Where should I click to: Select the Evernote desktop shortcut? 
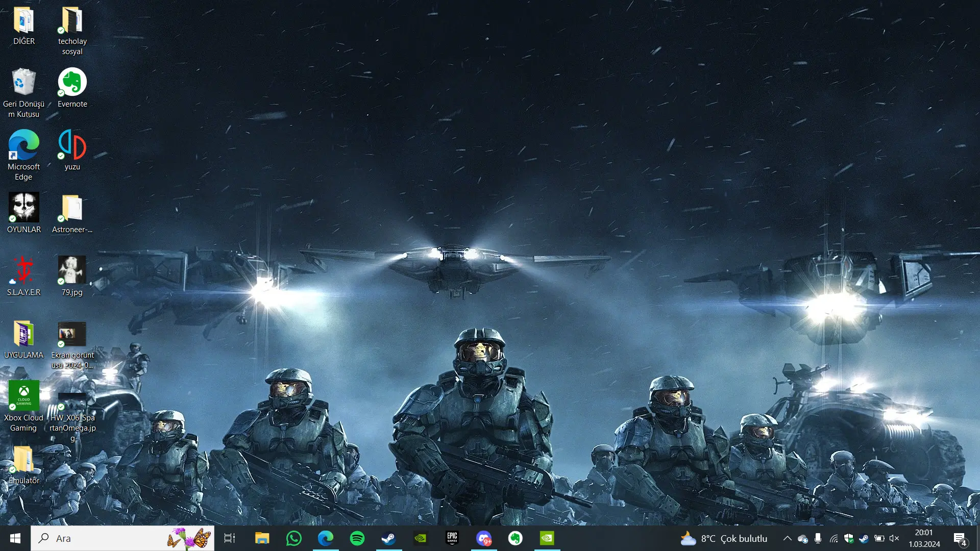pyautogui.click(x=72, y=88)
